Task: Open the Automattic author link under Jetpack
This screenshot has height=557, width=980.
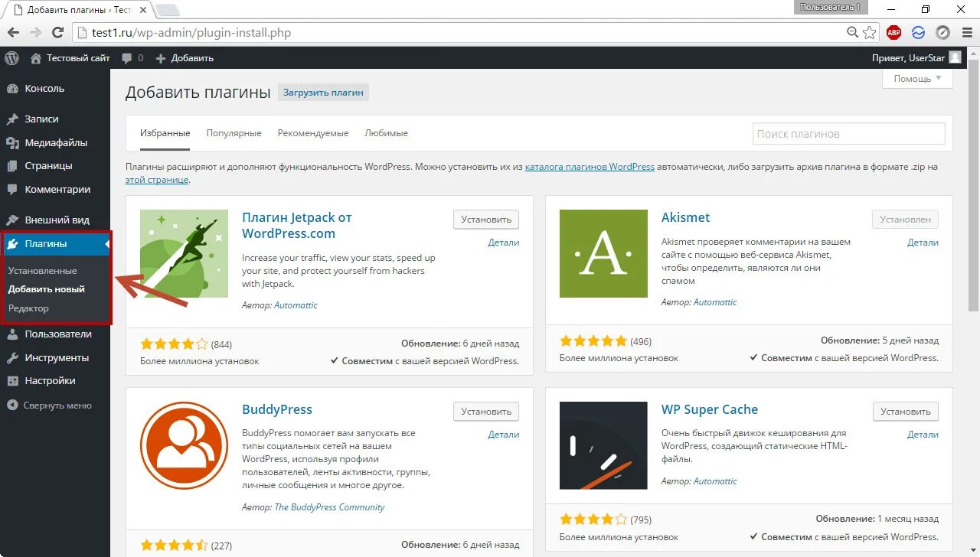Action: point(296,305)
